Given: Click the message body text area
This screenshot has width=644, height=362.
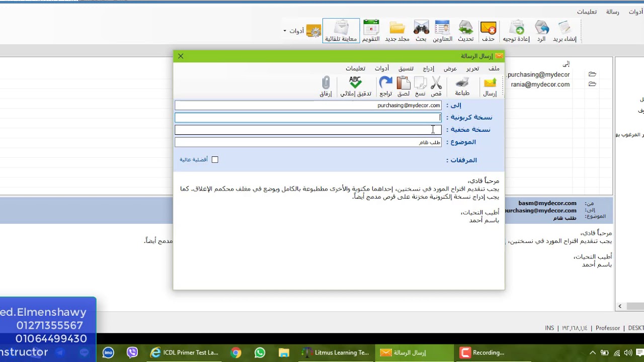Looking at the screenshot, I should pyautogui.click(x=339, y=230).
